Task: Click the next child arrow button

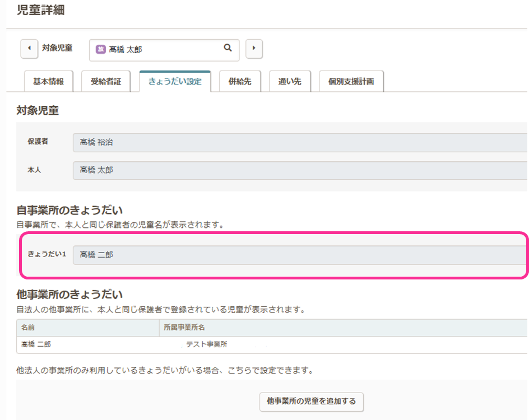Action: point(254,49)
